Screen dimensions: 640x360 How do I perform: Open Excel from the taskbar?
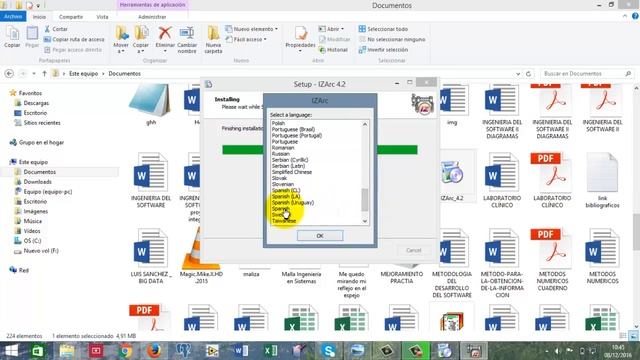(x=271, y=351)
